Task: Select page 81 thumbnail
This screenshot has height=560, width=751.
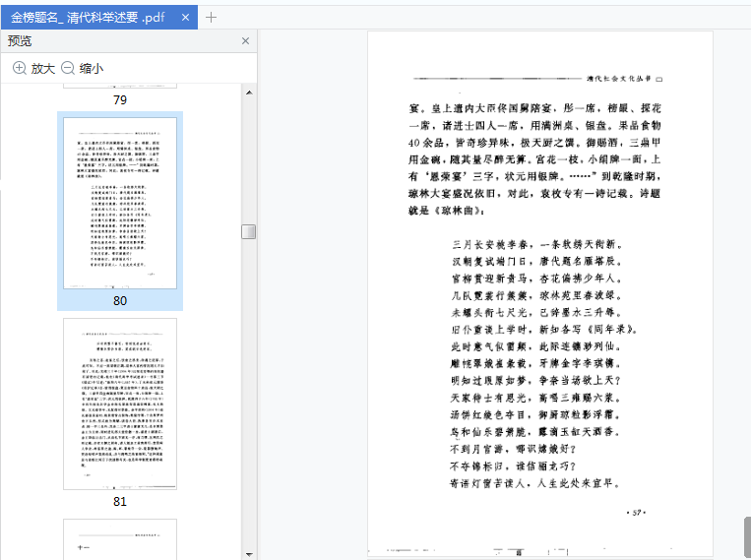Action: pos(120,404)
